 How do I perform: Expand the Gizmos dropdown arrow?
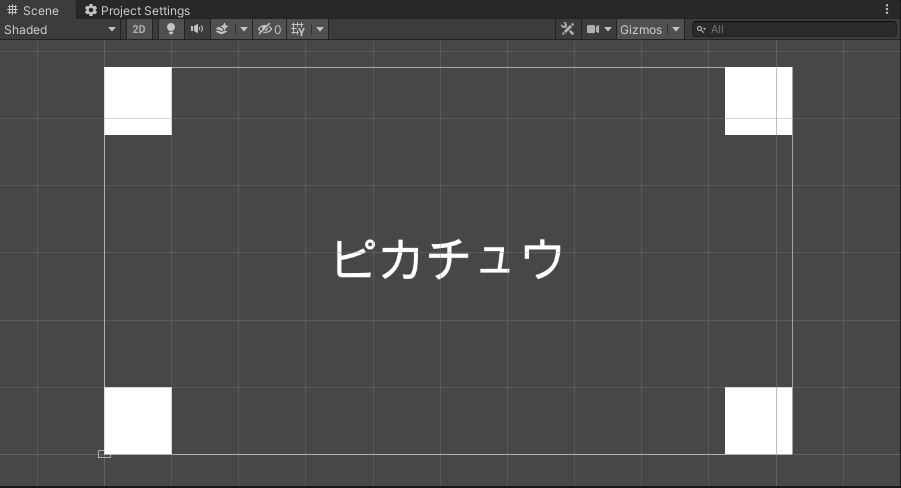coord(676,29)
